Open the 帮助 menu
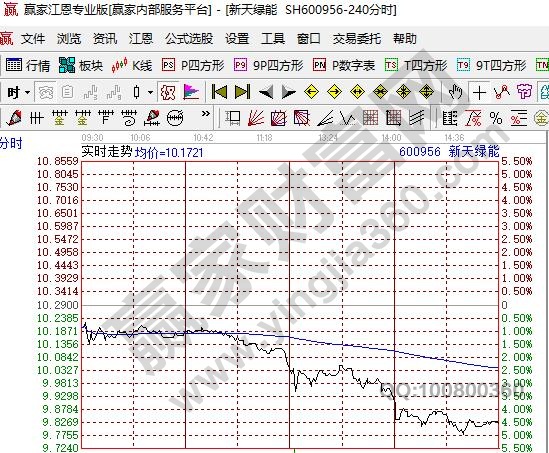The image size is (549, 453). click(405, 39)
